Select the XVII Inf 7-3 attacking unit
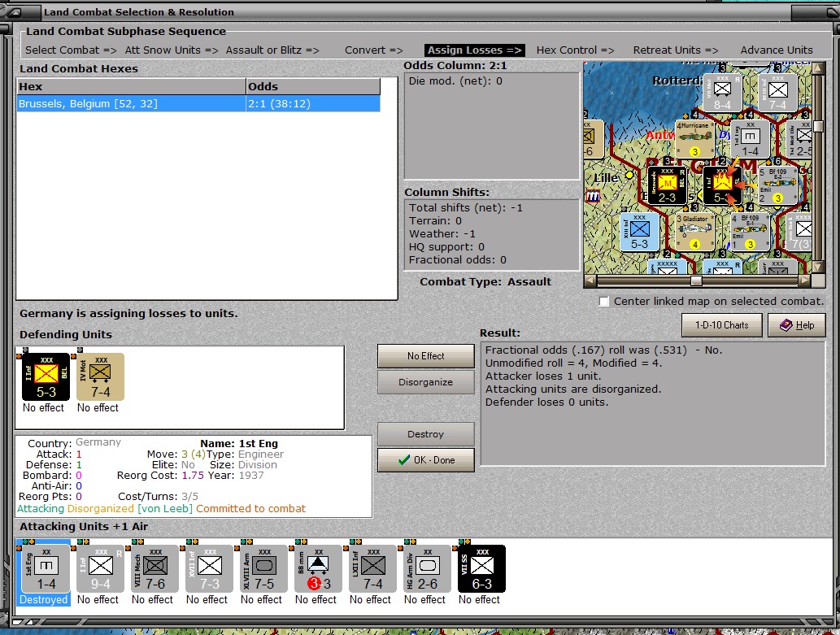Screen dimensions: 840x635 (x=210, y=568)
